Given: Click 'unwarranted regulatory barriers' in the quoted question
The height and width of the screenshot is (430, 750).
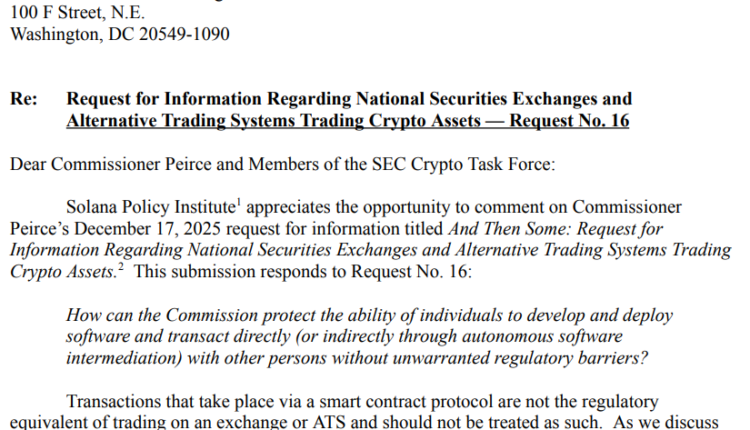Looking at the screenshot, I should tap(522, 358).
